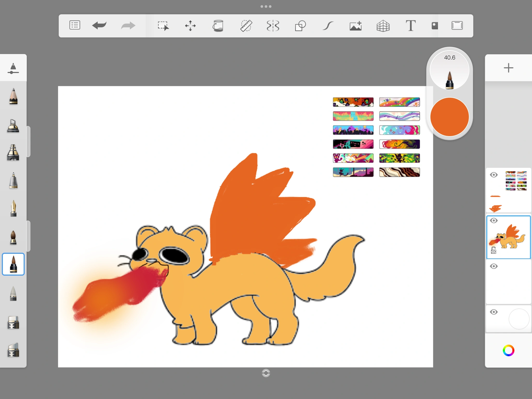
Task: Open the Shapes draw style tool
Action: click(300, 26)
